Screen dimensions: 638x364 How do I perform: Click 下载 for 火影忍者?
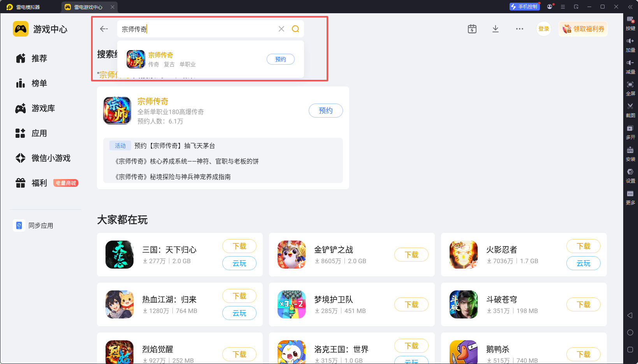(x=584, y=246)
